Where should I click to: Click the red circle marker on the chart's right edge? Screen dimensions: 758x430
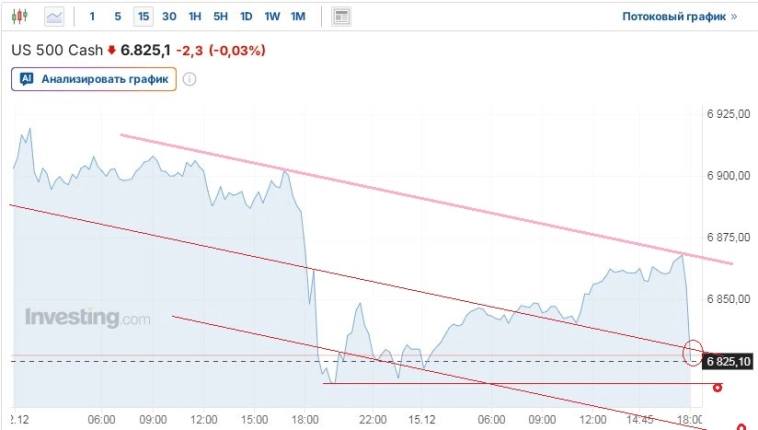click(693, 352)
